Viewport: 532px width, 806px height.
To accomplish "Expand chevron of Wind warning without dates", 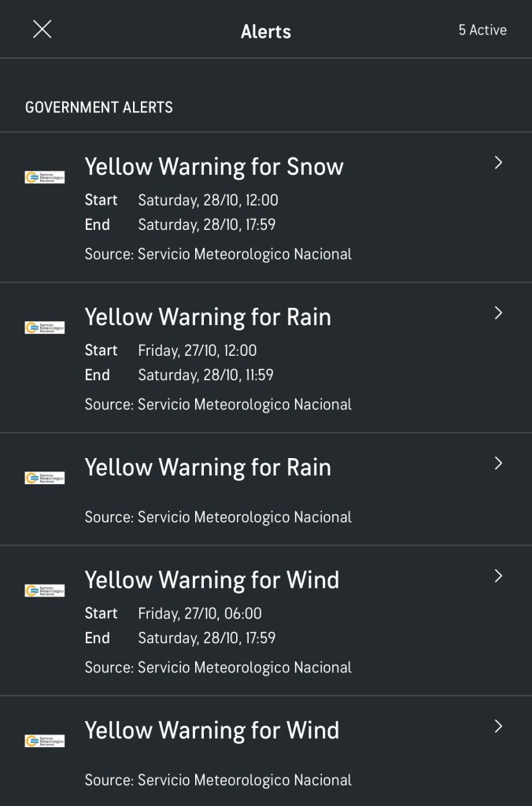I will [497, 727].
